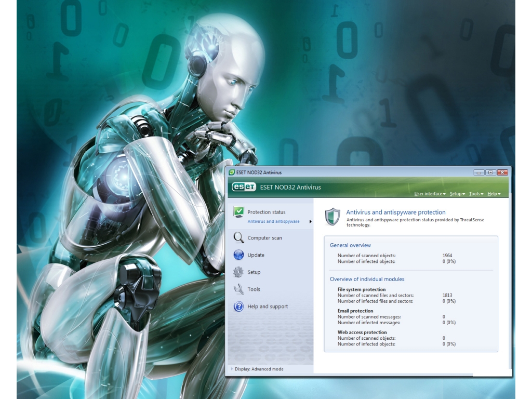Click Number of scanned files and sectors
This screenshot has height=399, width=532.
tap(376, 295)
